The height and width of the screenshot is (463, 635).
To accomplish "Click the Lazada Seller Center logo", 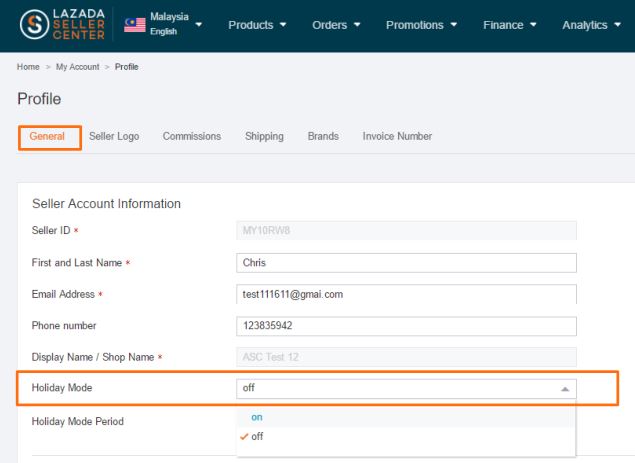I will point(62,25).
